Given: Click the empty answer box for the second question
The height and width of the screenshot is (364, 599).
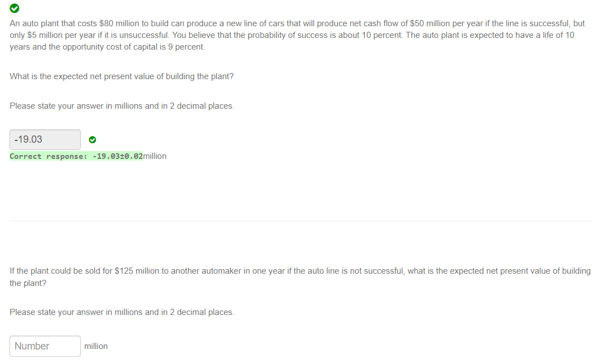Looking at the screenshot, I should pyautogui.click(x=45, y=346).
